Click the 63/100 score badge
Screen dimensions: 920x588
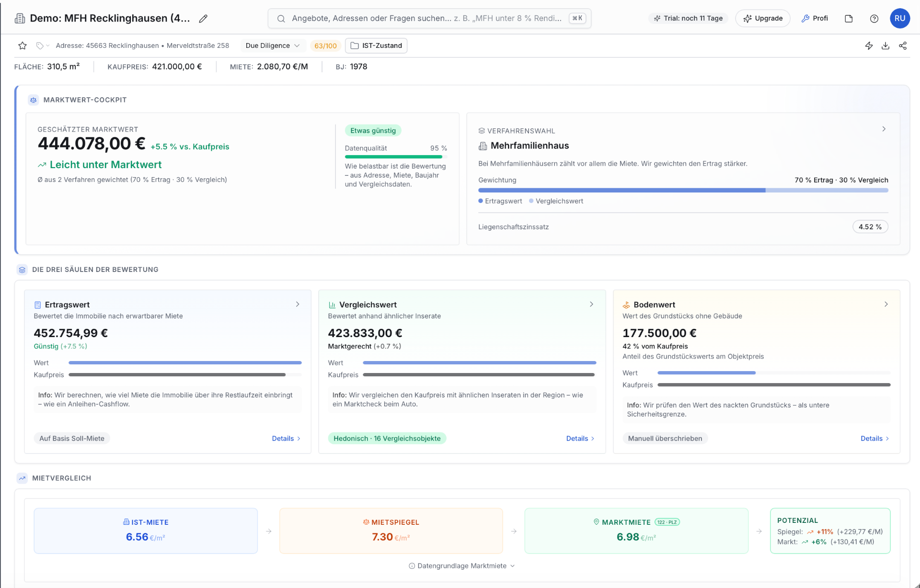[x=325, y=45]
